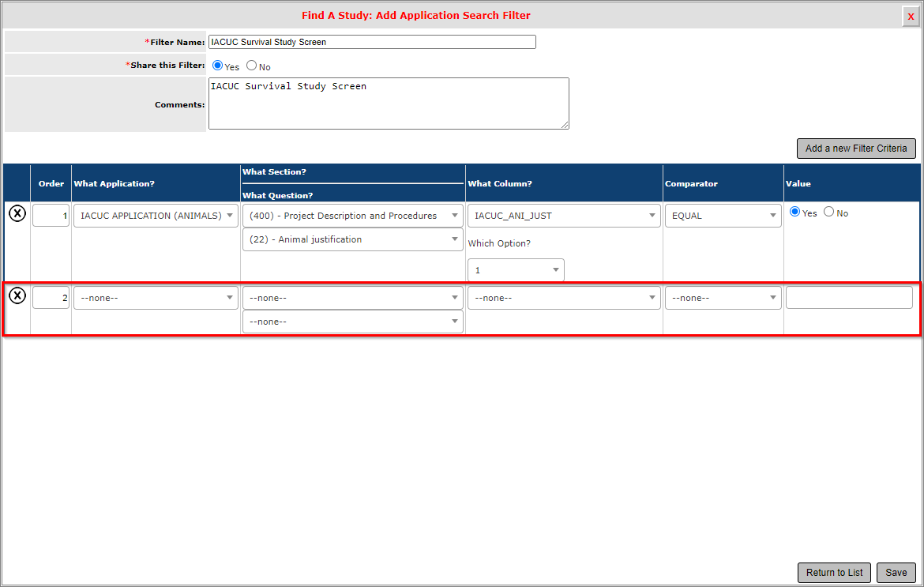Viewport: 924px width, 587px height.
Task: Click the 'What Question?' header text
Action: [x=277, y=195]
